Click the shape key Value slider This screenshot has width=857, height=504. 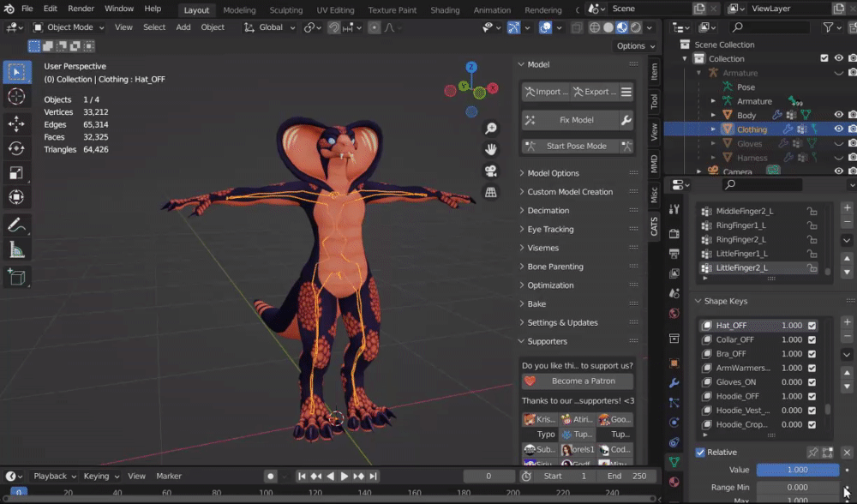(797, 470)
